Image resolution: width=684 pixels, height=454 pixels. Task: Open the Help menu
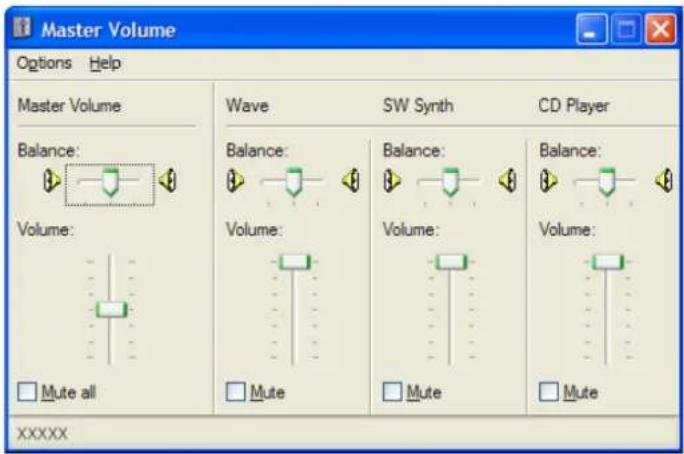pyautogui.click(x=105, y=63)
